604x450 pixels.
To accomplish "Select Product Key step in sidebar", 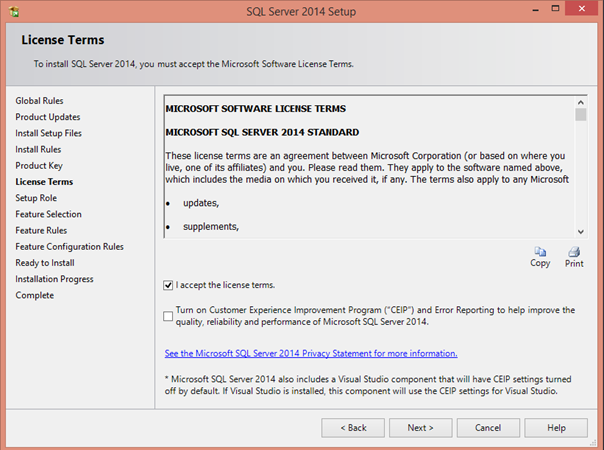I will click(39, 166).
